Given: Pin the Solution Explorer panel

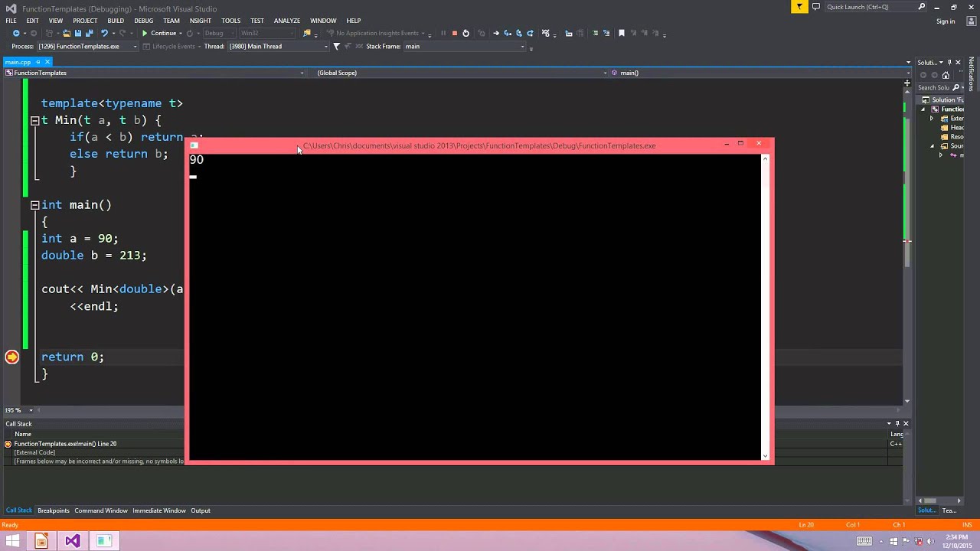Looking at the screenshot, I should (949, 62).
